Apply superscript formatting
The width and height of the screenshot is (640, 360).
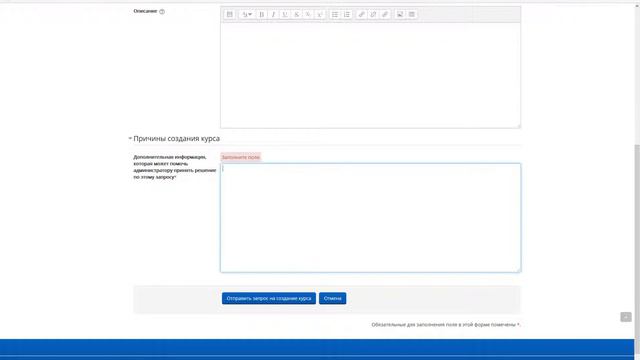pos(320,14)
